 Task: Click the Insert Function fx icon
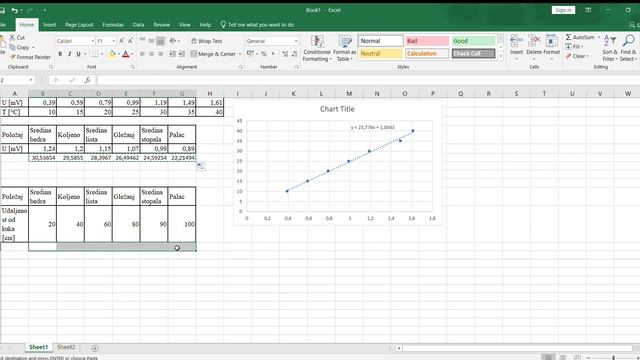(x=87, y=80)
